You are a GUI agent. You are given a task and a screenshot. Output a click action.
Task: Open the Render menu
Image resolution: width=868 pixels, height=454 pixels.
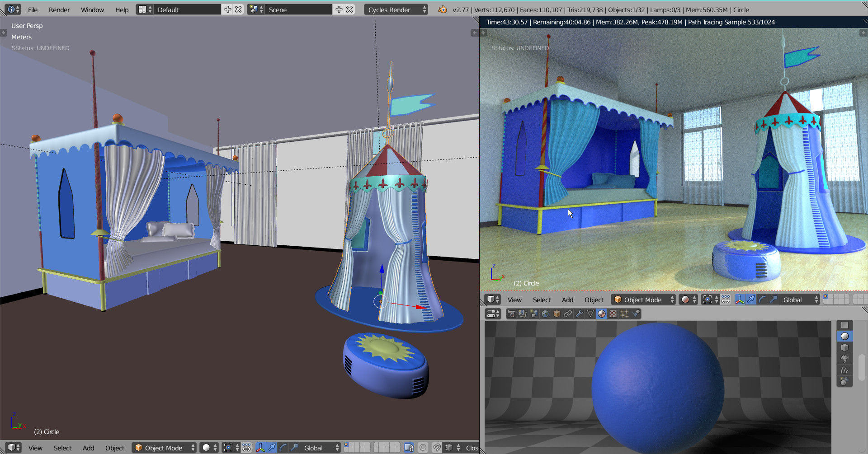(59, 9)
